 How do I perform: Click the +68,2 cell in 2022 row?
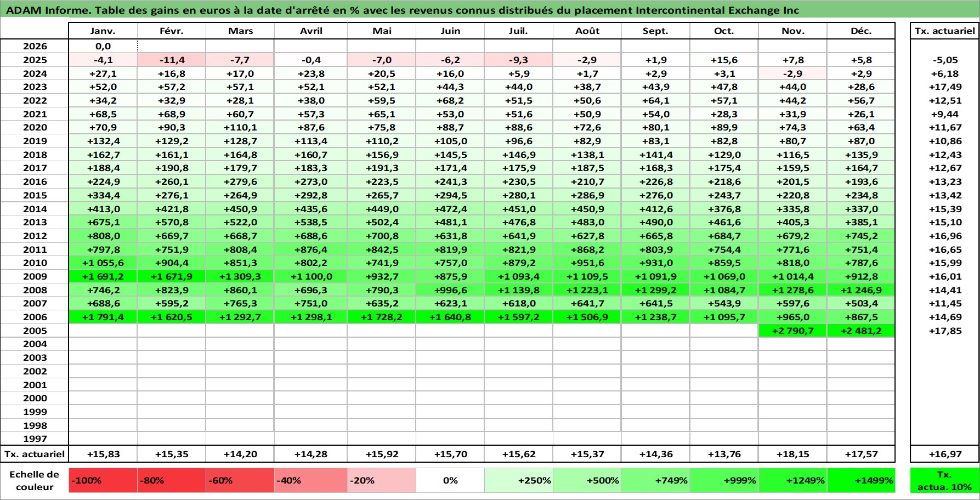[x=450, y=100]
